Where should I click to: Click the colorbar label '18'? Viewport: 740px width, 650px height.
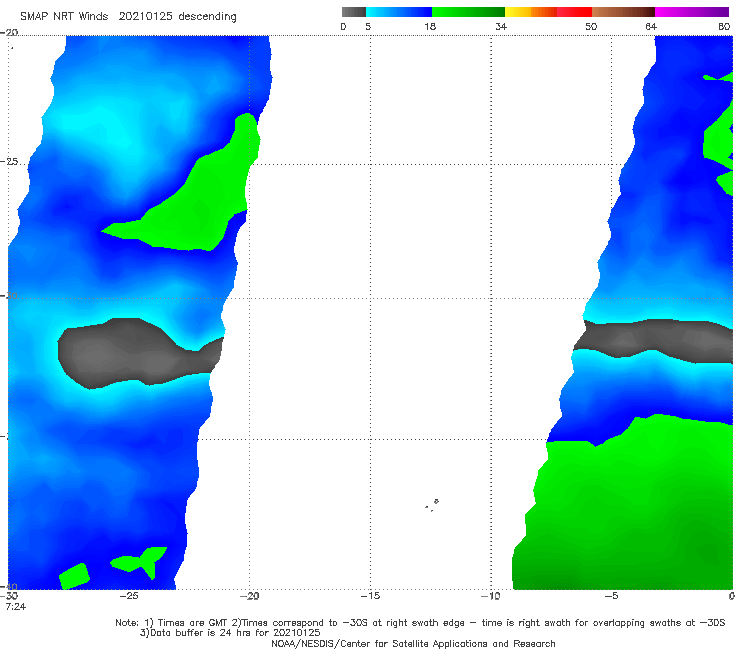pos(430,27)
